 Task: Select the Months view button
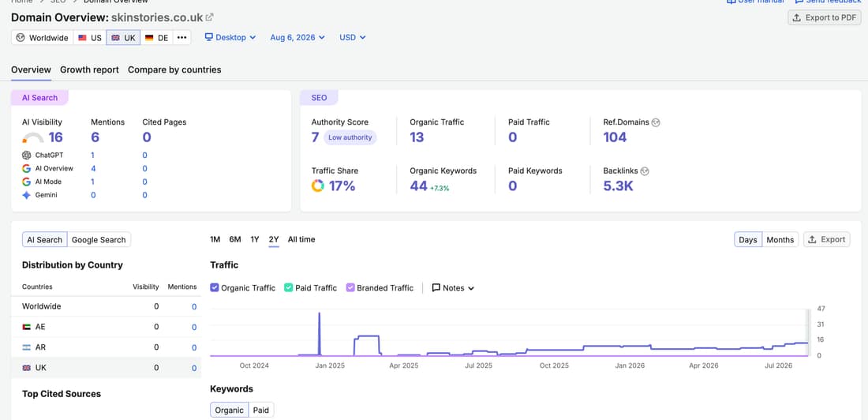(x=780, y=239)
